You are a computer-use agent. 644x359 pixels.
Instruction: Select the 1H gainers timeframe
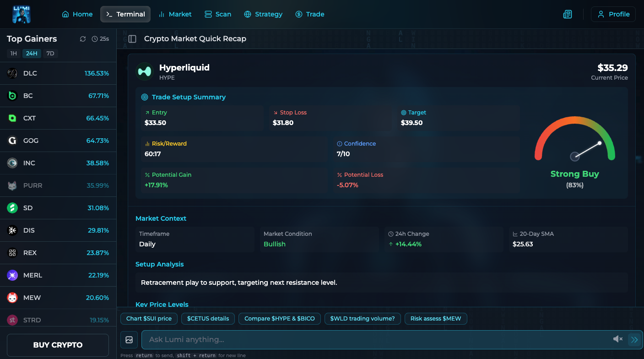pos(14,54)
